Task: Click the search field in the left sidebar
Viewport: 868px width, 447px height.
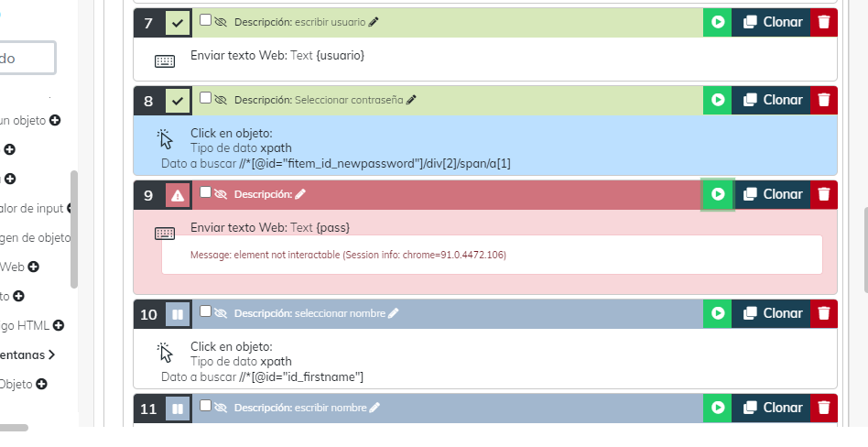Action: tap(26, 58)
